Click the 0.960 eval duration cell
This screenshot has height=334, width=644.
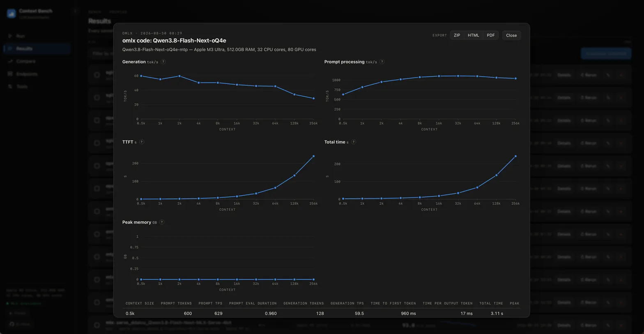(271, 313)
